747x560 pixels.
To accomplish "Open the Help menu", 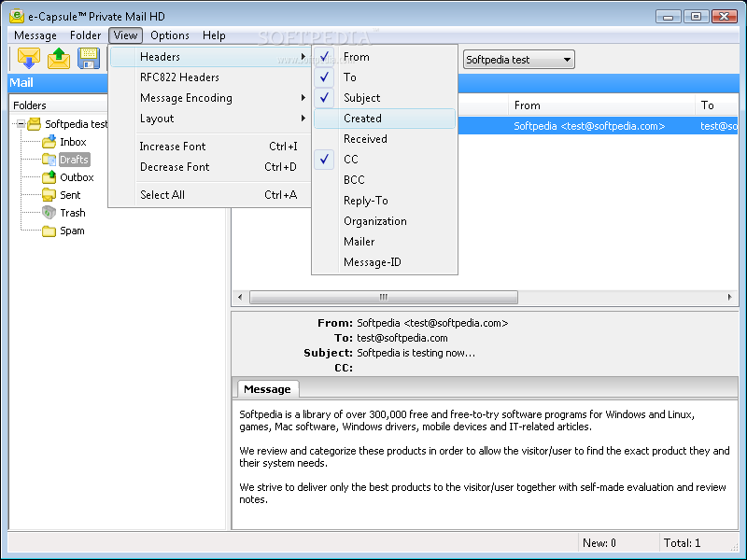I will click(x=214, y=35).
